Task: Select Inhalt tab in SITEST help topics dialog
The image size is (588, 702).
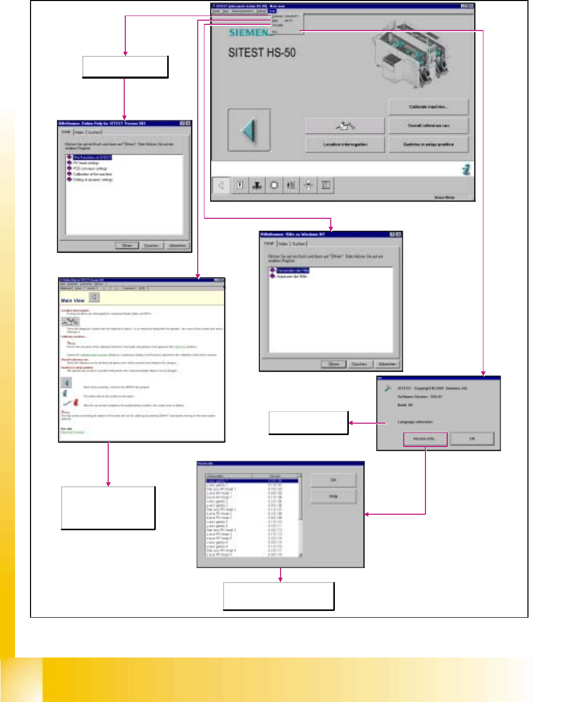Action: coord(66,132)
